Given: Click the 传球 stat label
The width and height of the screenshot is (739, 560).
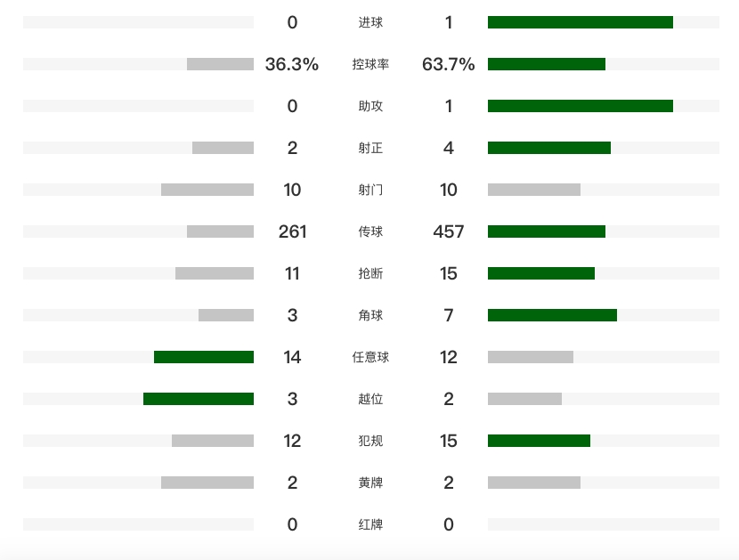Looking at the screenshot, I should (370, 231).
